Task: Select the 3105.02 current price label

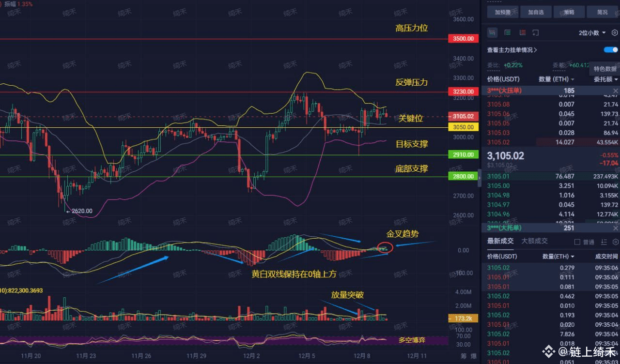Action: coord(463,116)
